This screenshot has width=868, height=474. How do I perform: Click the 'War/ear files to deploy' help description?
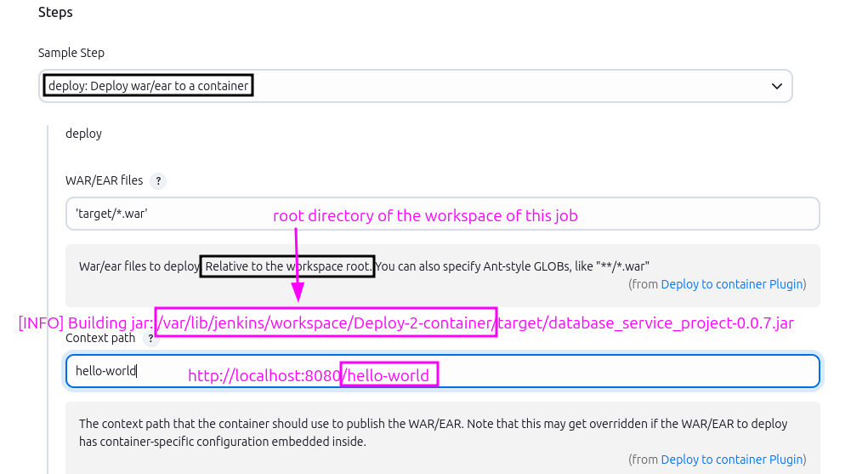pos(139,266)
